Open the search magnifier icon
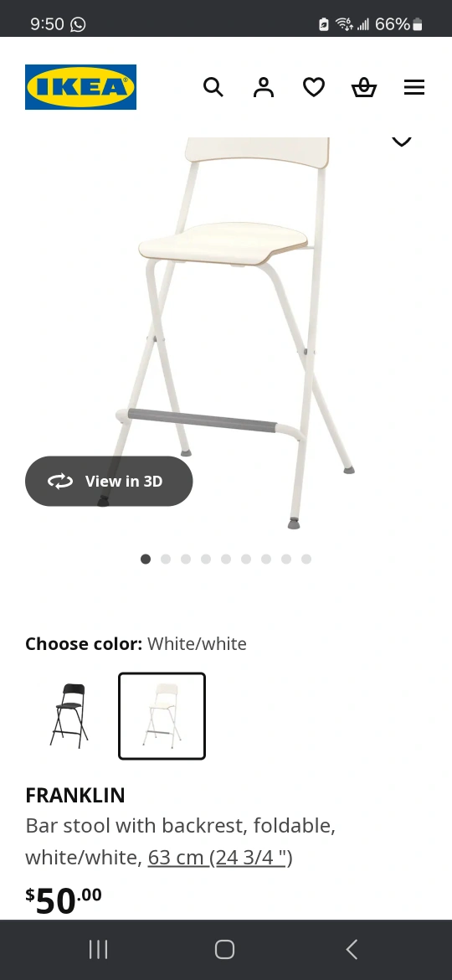This screenshot has width=452, height=980. (213, 87)
